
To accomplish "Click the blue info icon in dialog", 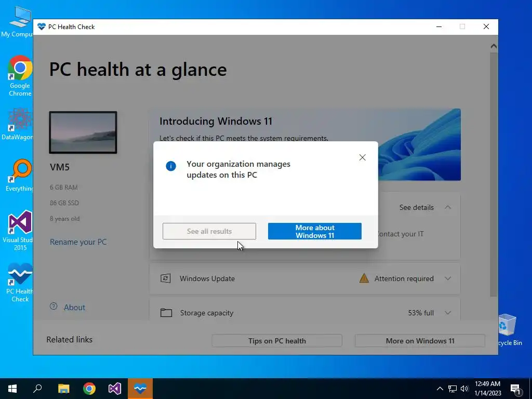I will [x=170, y=166].
